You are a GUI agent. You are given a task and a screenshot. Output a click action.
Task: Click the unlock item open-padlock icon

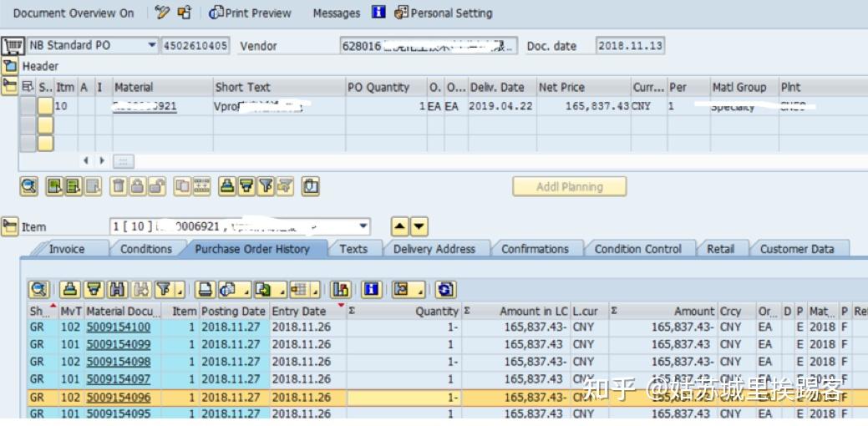pyautogui.click(x=157, y=186)
